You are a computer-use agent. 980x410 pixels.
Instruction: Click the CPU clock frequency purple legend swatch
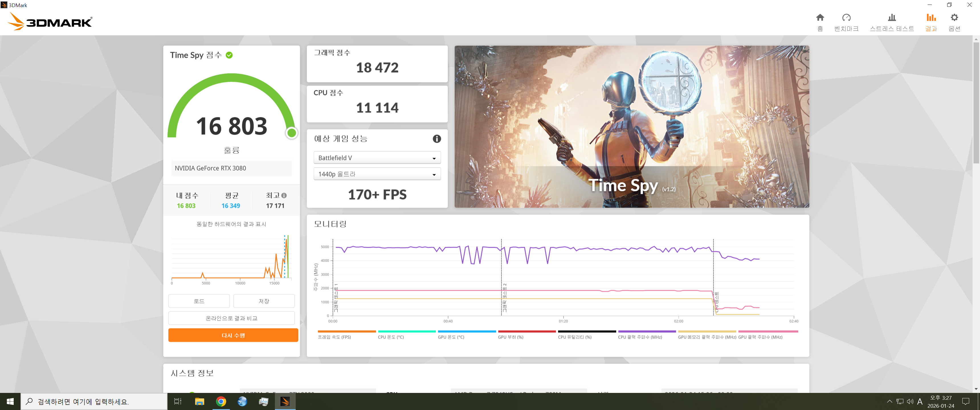[x=647, y=332]
